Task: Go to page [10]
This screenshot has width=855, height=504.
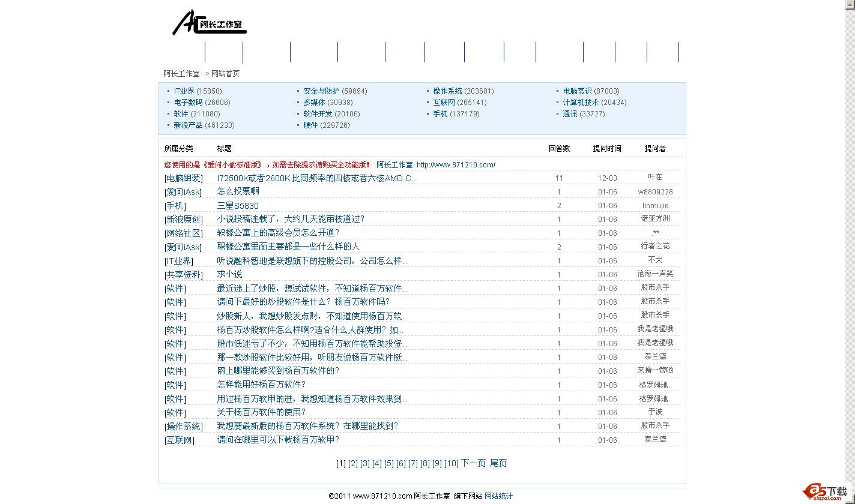Action: (x=452, y=463)
